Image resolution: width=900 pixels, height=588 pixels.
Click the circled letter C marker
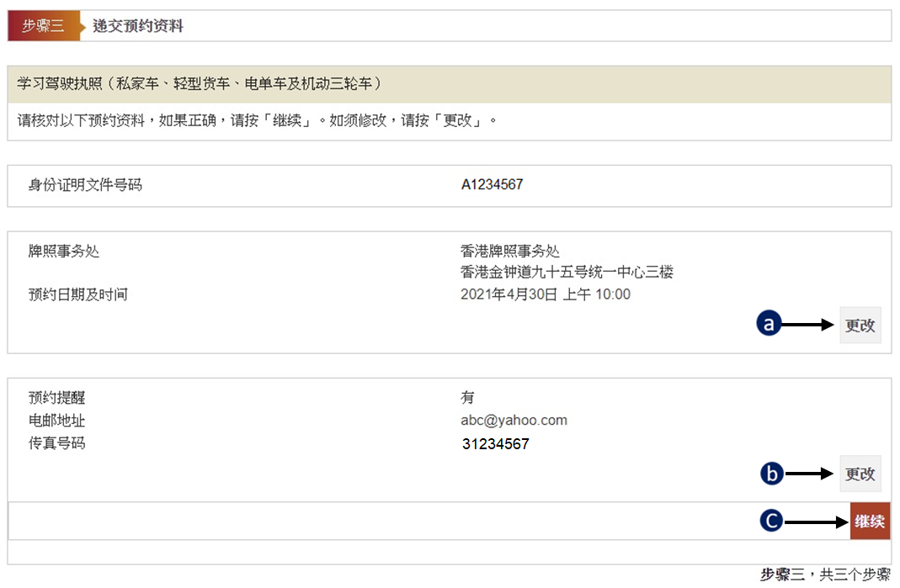[771, 522]
